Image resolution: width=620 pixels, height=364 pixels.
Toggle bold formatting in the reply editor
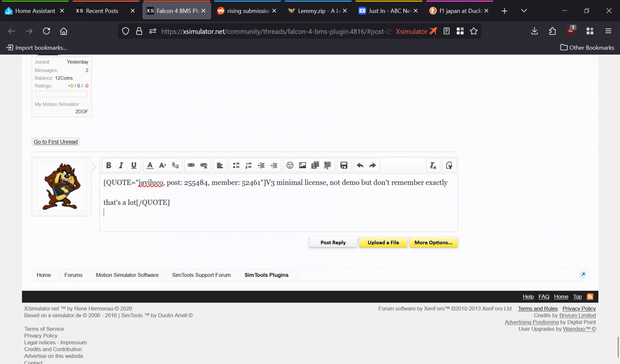pyautogui.click(x=108, y=165)
